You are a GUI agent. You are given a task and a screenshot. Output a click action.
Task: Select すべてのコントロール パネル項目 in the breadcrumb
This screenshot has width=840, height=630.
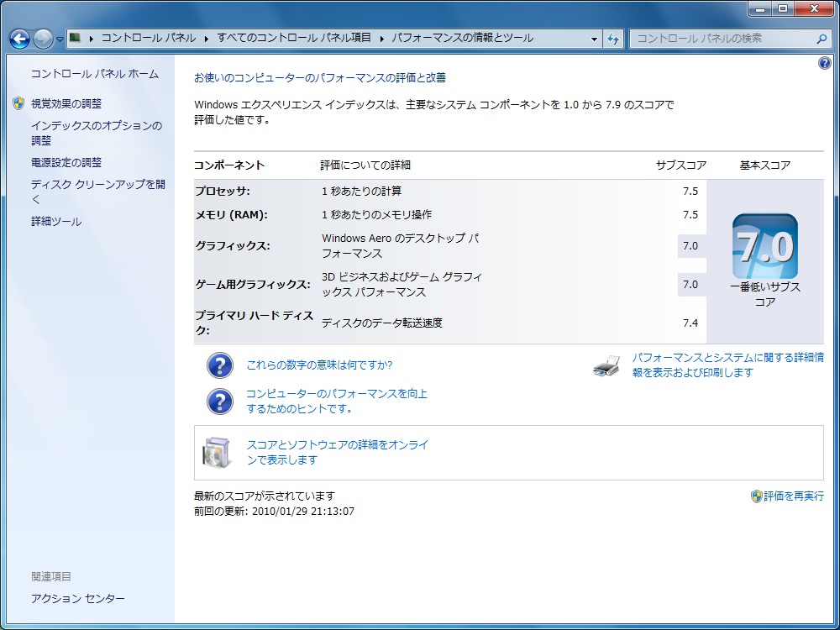[294, 38]
